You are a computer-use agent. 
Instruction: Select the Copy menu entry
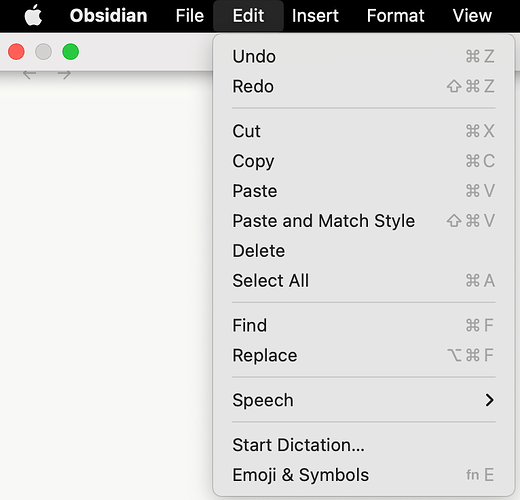click(363, 161)
